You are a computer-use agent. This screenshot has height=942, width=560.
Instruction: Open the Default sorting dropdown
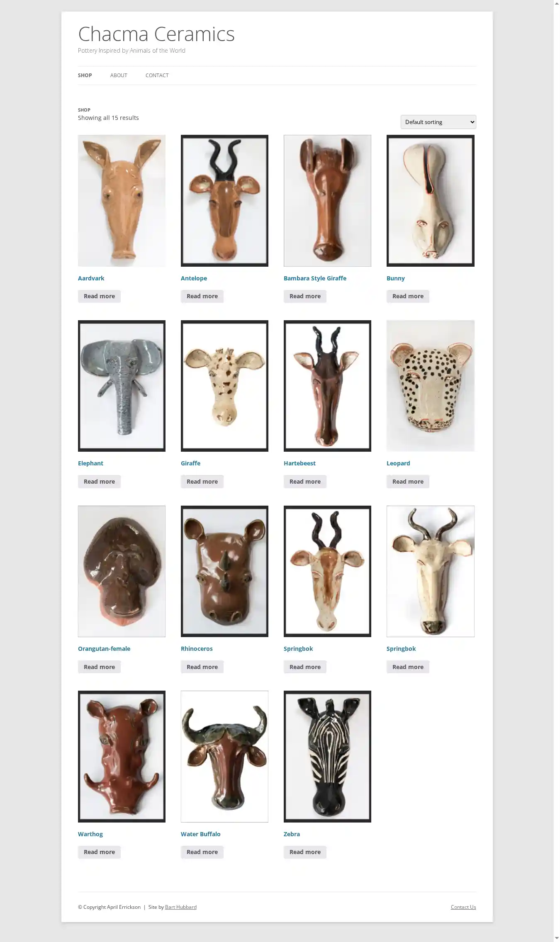pos(438,122)
